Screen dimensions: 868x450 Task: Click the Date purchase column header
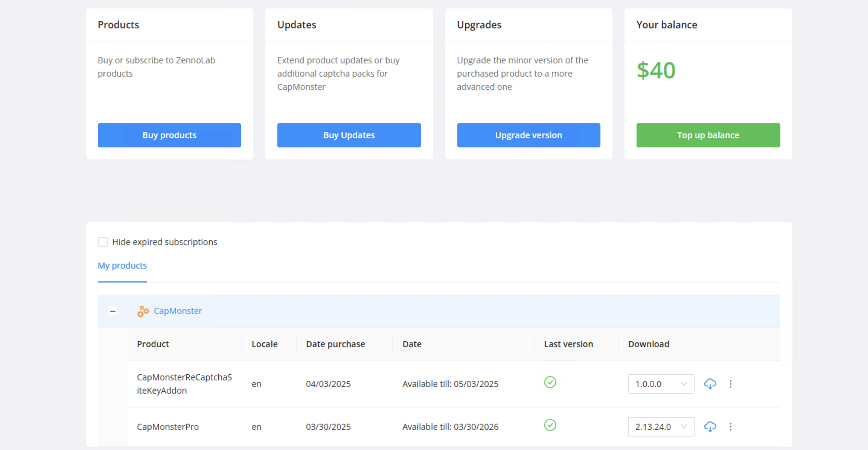click(x=335, y=344)
